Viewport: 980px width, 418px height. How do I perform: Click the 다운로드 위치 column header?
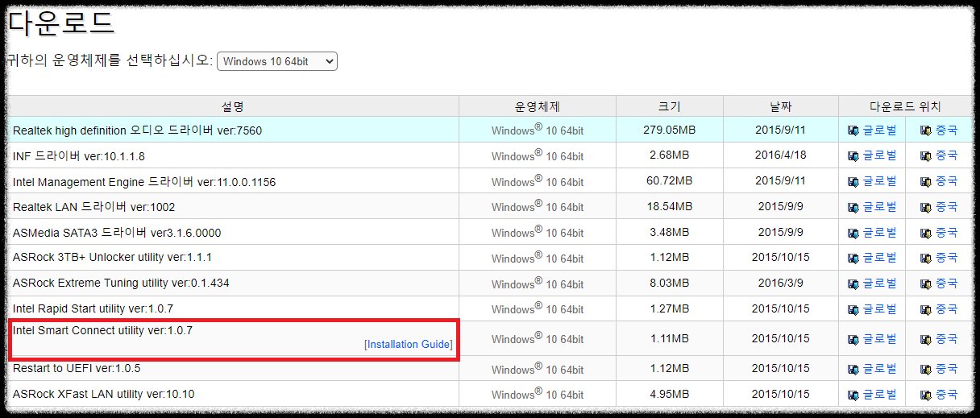point(906,106)
